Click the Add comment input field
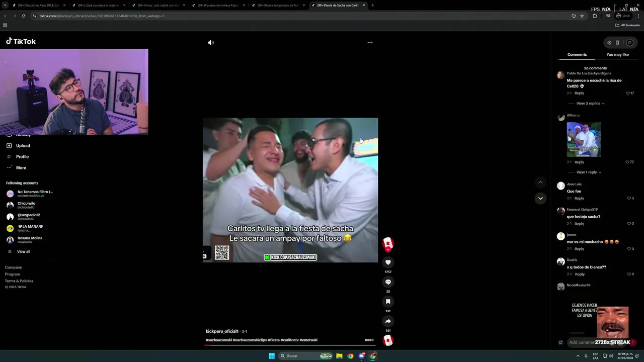Screen dimensions: 644x362 coord(597,342)
